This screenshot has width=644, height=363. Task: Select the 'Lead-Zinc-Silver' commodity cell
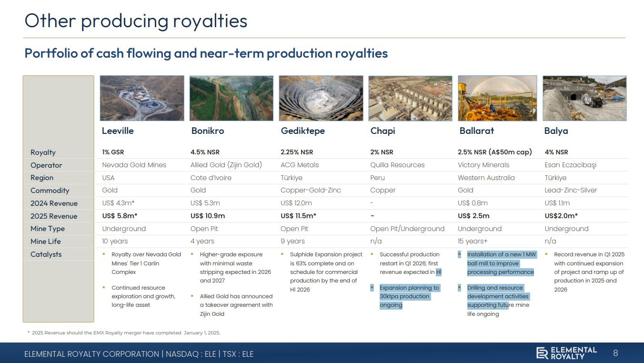pyautogui.click(x=571, y=191)
